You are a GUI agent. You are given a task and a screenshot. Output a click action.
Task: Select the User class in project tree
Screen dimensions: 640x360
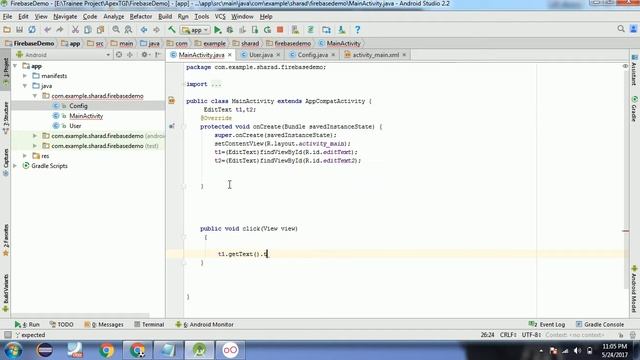point(75,126)
